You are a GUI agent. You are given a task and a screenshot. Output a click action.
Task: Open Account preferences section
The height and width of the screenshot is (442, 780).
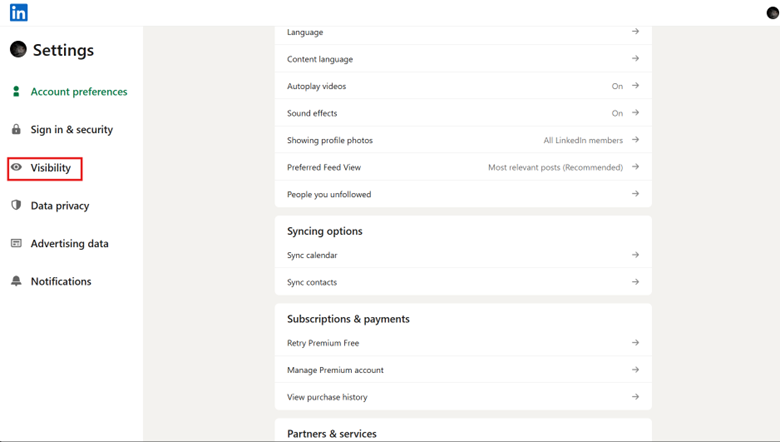[x=79, y=91]
